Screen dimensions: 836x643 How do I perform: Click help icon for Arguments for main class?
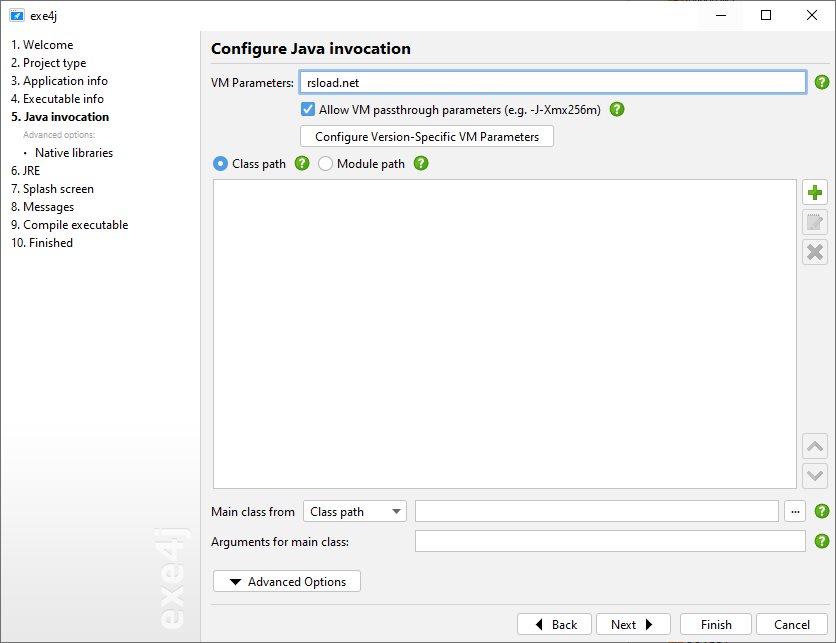pos(822,541)
